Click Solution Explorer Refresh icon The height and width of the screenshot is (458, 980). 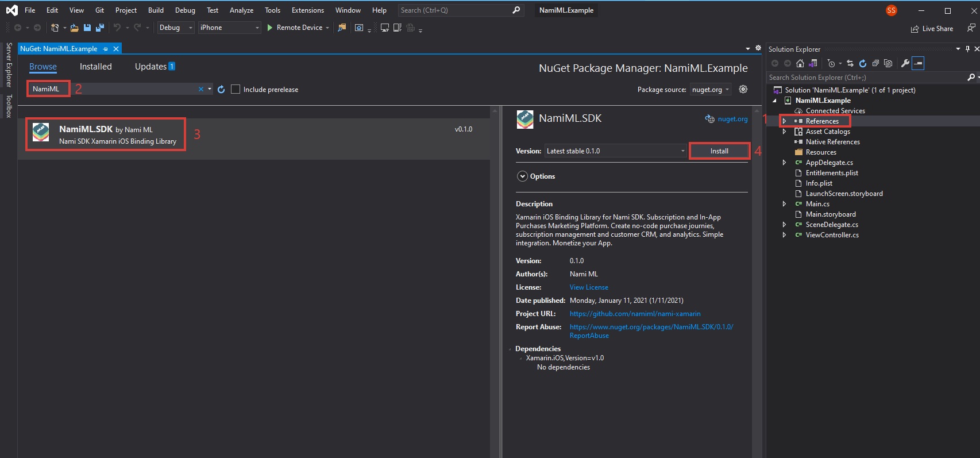(x=863, y=63)
